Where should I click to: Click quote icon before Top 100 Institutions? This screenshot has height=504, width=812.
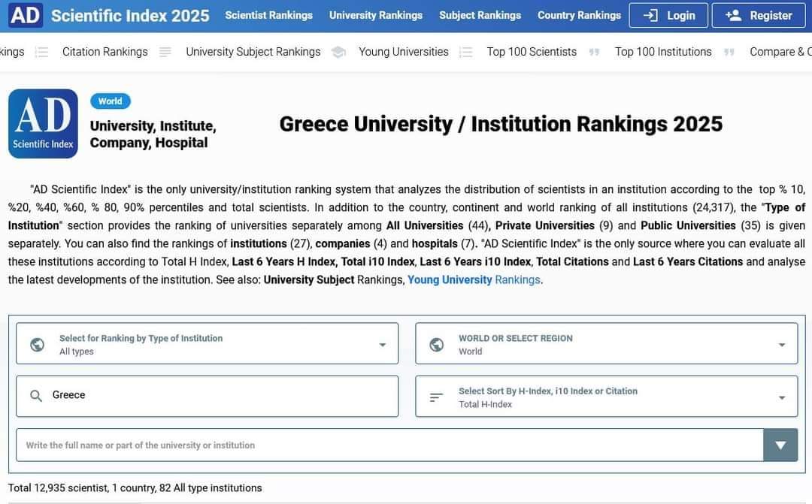click(x=595, y=52)
